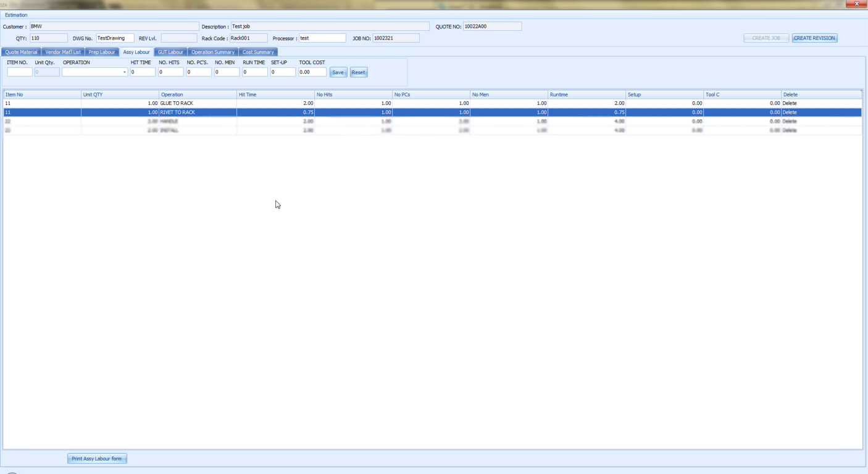Open the Operation Summary tab
This screenshot has height=474, width=868.
pos(212,52)
